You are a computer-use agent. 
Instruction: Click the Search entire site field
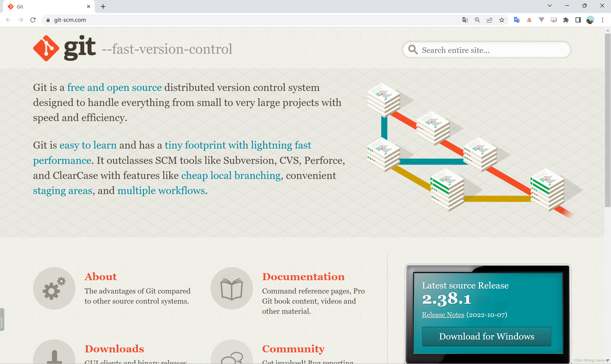[487, 50]
